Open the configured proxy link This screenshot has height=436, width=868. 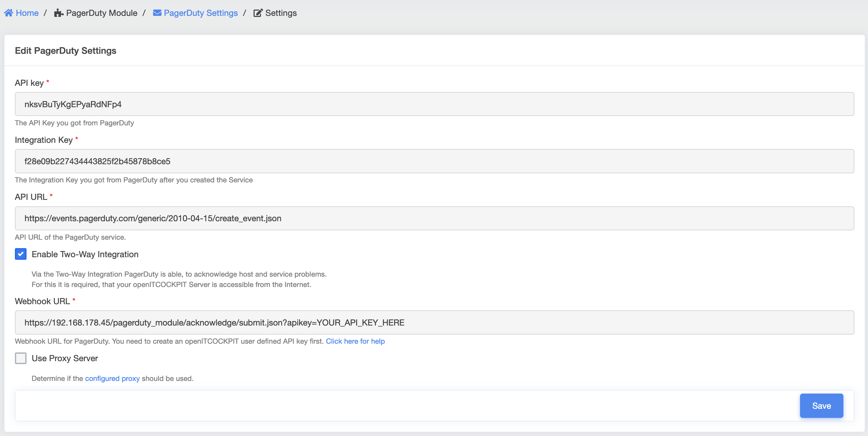pos(112,378)
